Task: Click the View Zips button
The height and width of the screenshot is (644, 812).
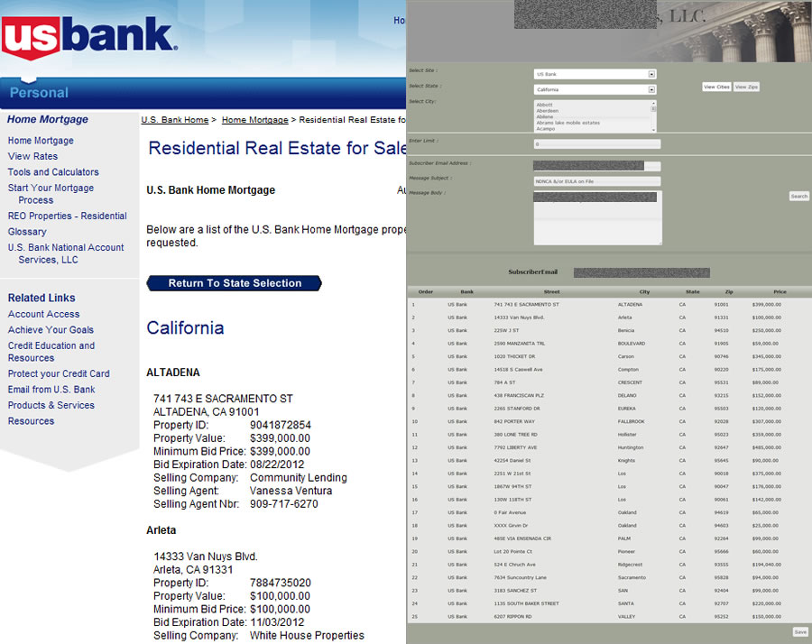Action: pyautogui.click(x=746, y=87)
